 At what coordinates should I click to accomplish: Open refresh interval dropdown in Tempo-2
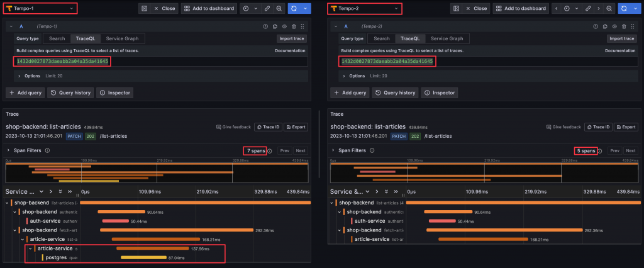[x=635, y=8]
